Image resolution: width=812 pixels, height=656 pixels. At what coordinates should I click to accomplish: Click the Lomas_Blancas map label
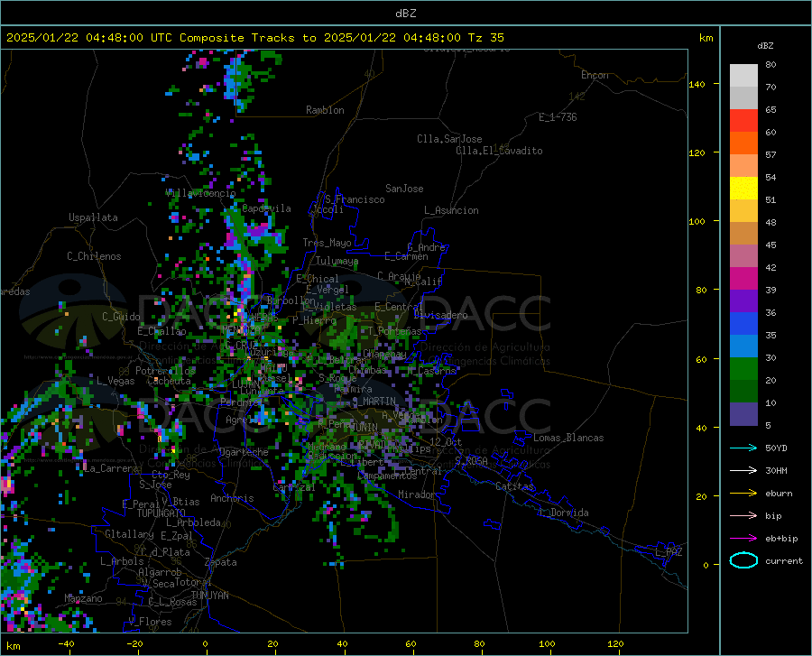tap(568, 438)
